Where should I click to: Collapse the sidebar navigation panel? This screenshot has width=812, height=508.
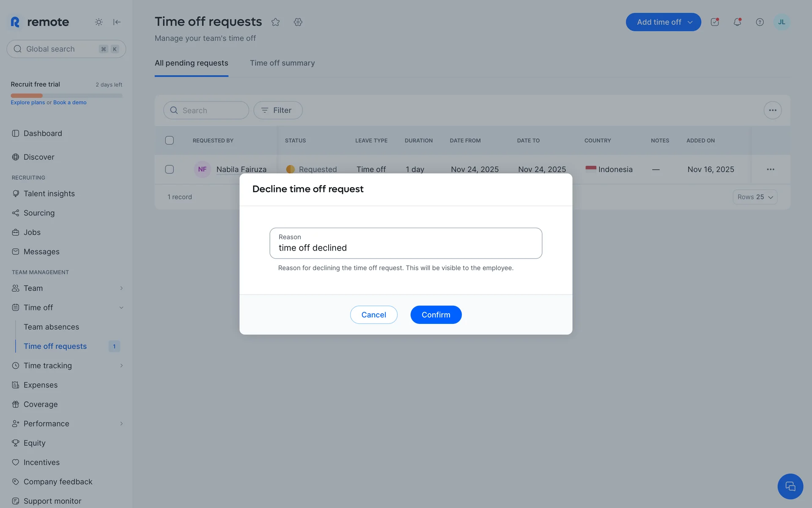point(117,22)
